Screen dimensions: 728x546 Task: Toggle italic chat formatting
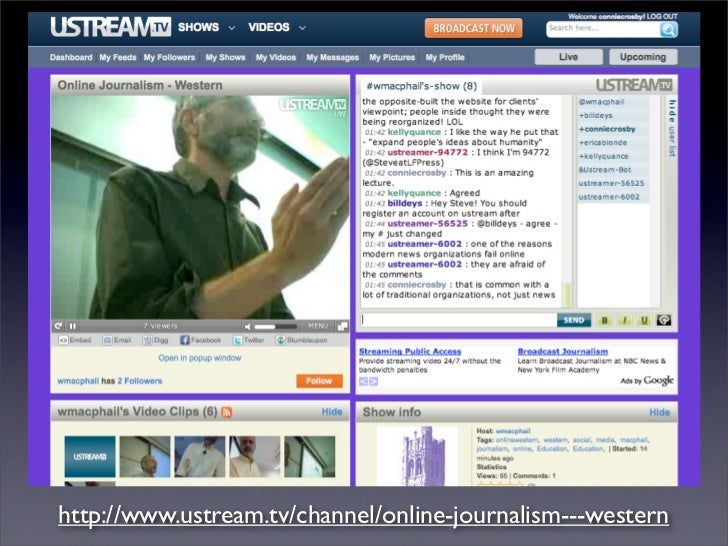(624, 320)
